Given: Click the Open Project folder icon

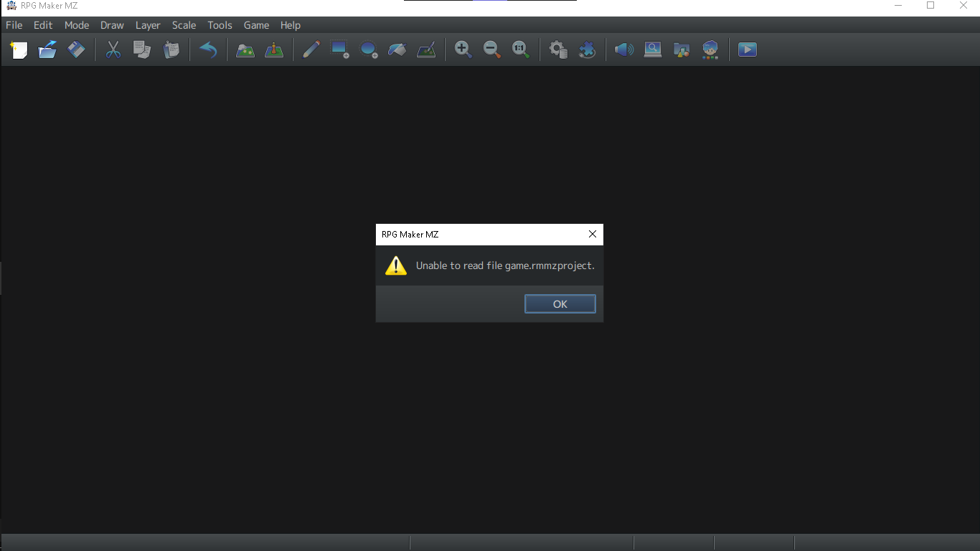Looking at the screenshot, I should (47, 50).
